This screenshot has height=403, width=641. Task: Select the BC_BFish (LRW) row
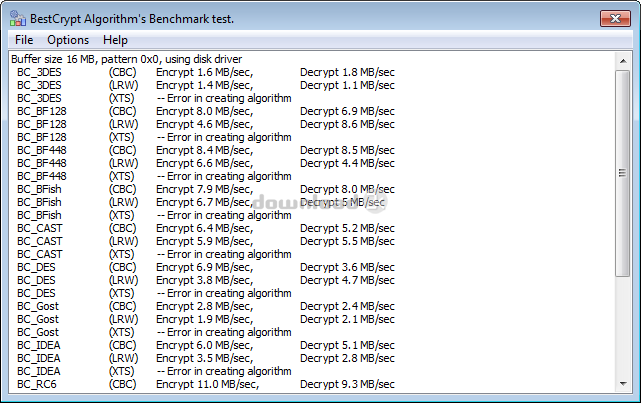201,202
